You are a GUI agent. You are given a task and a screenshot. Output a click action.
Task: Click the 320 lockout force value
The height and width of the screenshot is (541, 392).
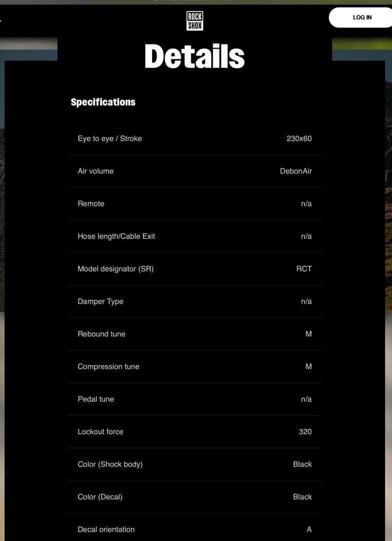click(x=305, y=432)
